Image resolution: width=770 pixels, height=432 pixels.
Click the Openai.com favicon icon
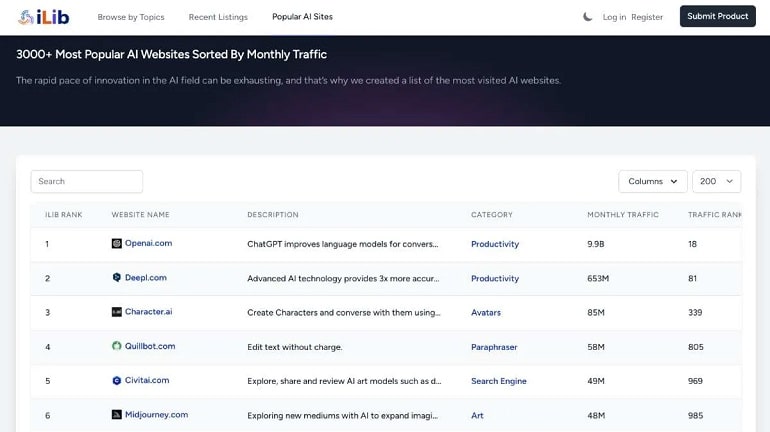click(x=116, y=243)
